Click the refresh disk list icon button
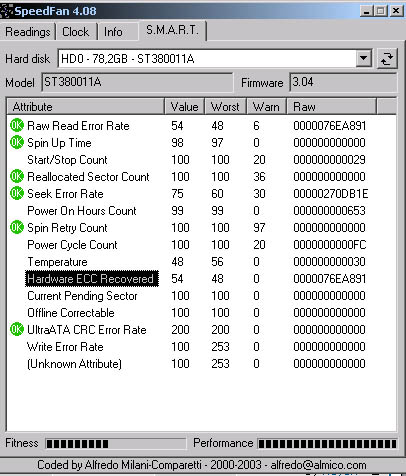The image size is (406, 476). (x=387, y=59)
